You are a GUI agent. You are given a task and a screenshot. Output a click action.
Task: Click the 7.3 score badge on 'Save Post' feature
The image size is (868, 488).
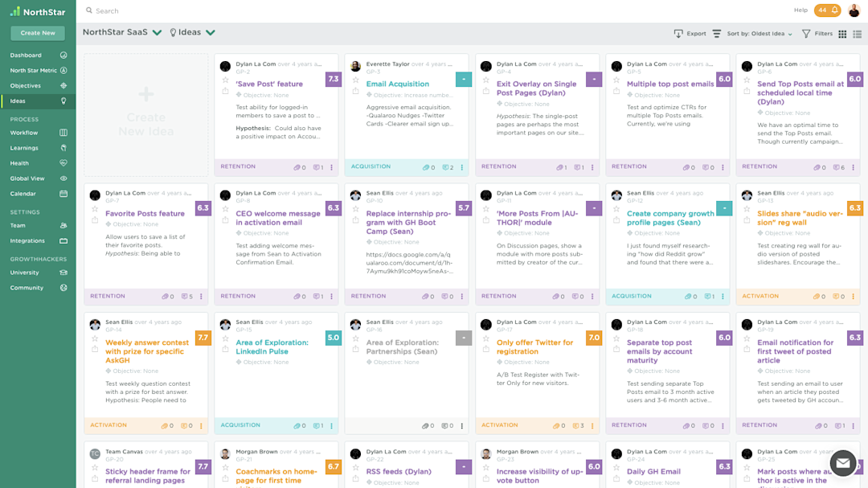pyautogui.click(x=334, y=80)
